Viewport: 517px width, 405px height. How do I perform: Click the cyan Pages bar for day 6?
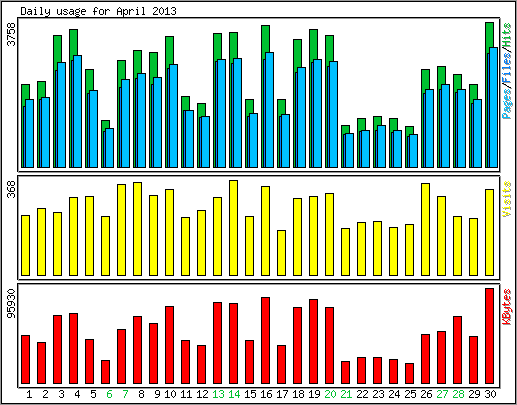110,148
